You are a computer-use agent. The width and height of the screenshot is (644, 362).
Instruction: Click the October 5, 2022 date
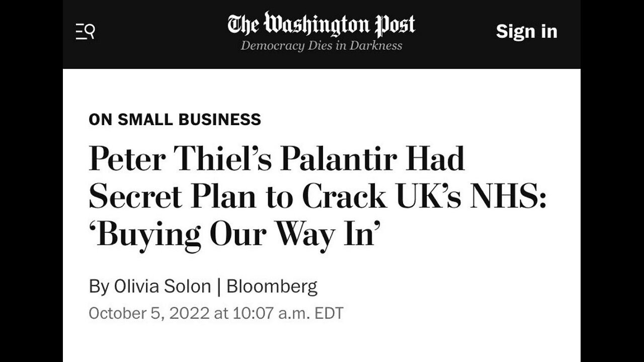click(149, 313)
